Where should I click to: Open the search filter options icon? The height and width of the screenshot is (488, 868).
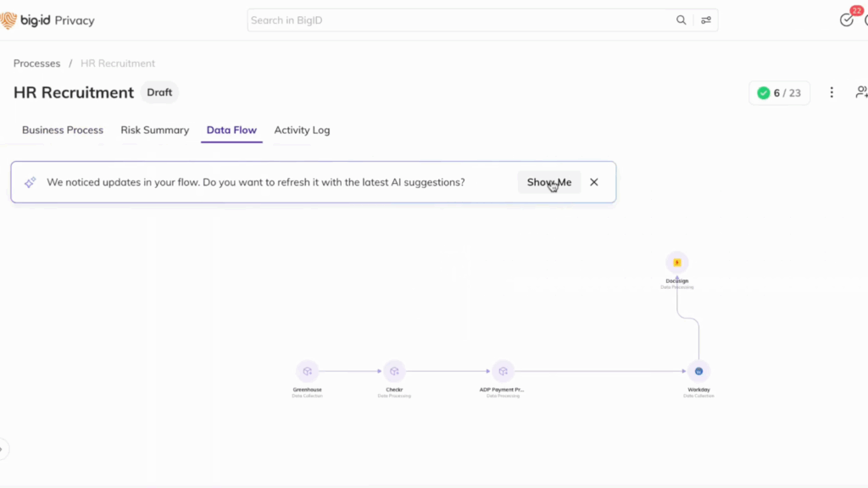706,20
